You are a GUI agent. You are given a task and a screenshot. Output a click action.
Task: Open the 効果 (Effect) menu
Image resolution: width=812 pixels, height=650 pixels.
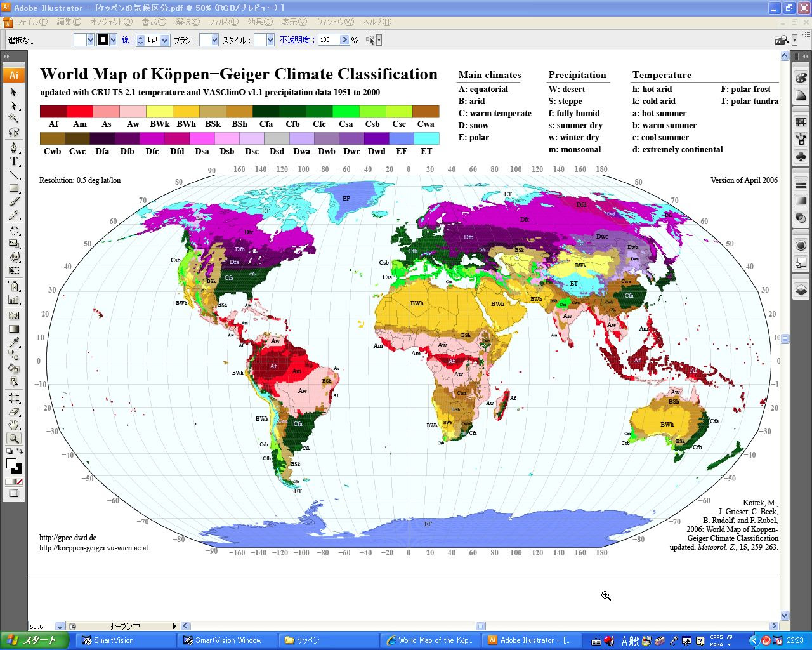pyautogui.click(x=260, y=22)
